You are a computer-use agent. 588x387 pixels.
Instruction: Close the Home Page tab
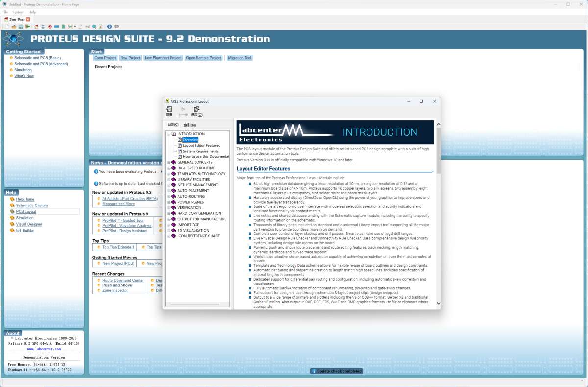point(28,19)
